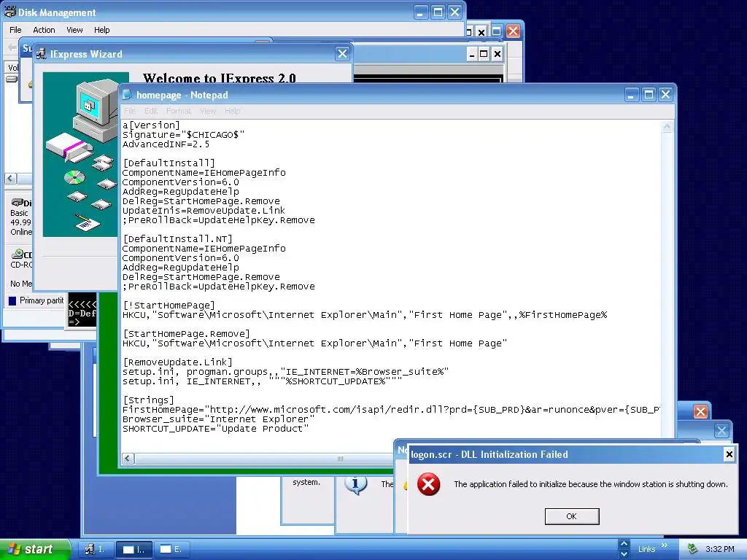Viewport: 747px width, 560px height.
Task: Activate the highlighted taskbar button labeled I..
Action: tap(134, 549)
